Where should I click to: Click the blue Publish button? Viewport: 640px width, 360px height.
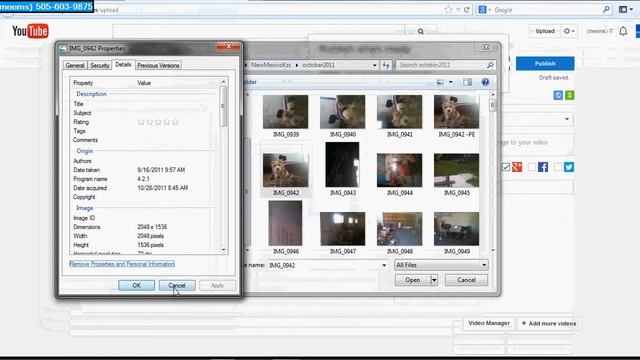click(545, 64)
